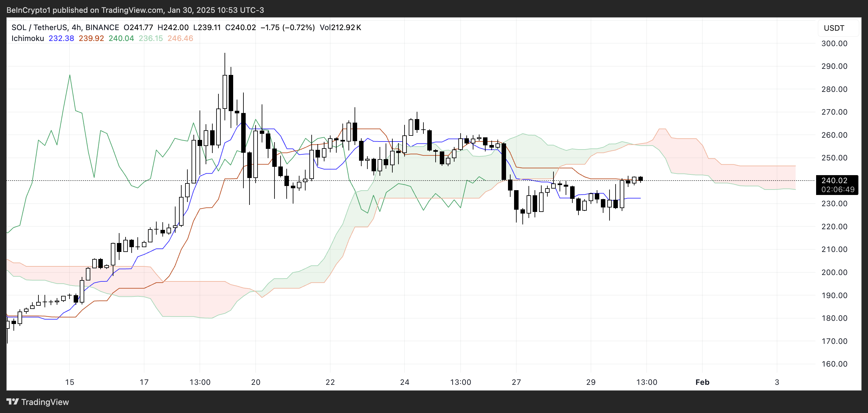This screenshot has height=413, width=868.
Task: Click the Feb label on time axis
Action: [702, 382]
